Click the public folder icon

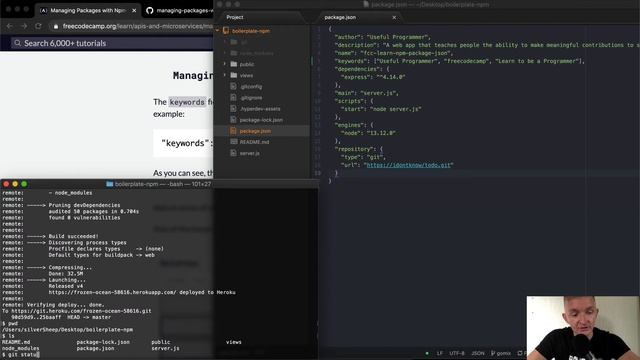pos(233,64)
